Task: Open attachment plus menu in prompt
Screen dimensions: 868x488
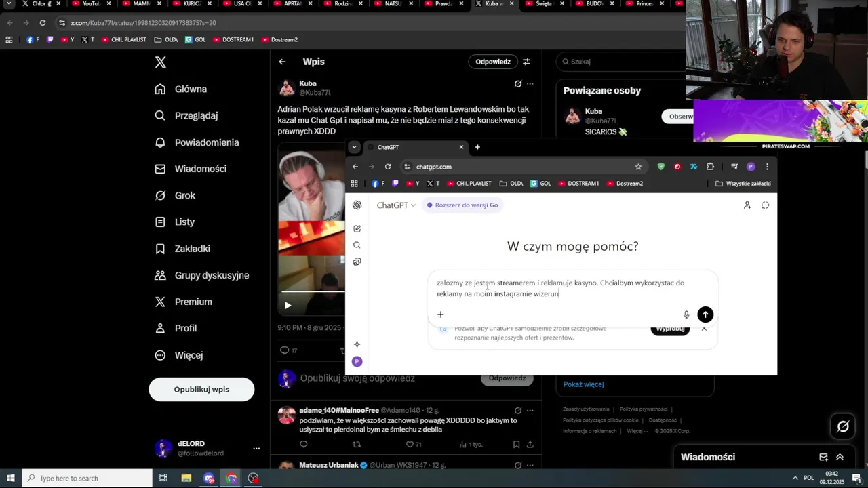Action: pyautogui.click(x=440, y=314)
